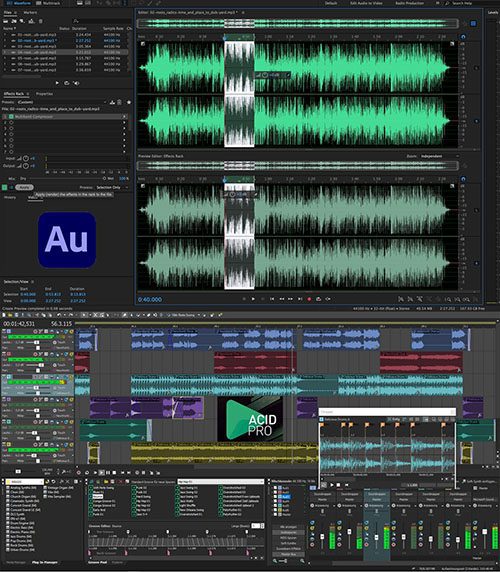Open the effect menu arrow of slot 3

[124, 128]
